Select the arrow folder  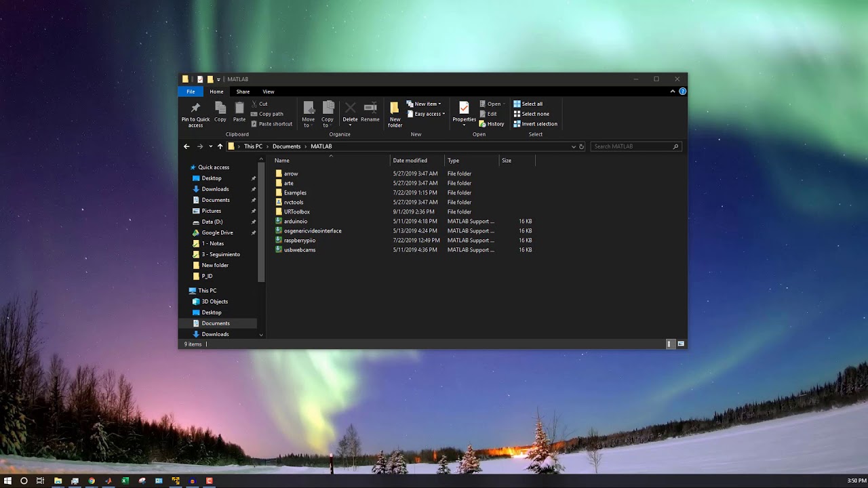(291, 174)
